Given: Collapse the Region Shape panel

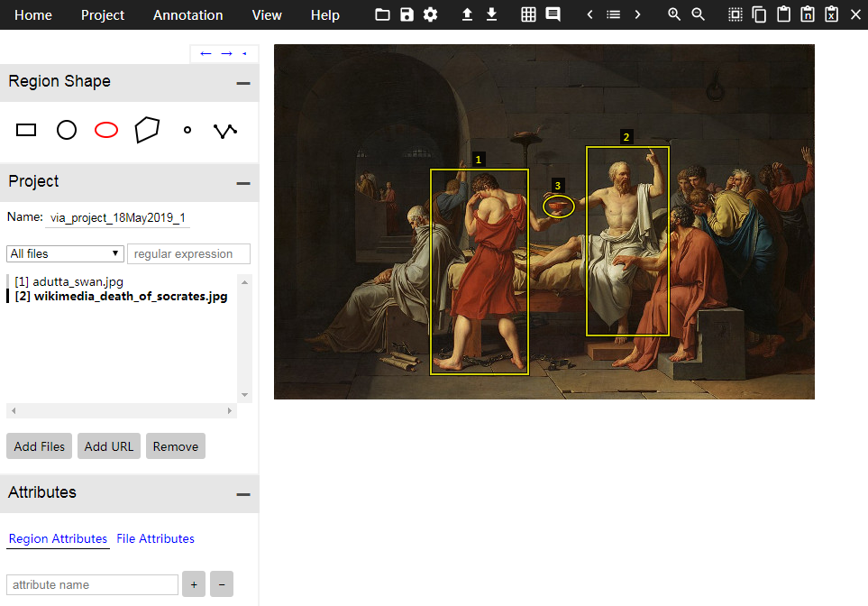Looking at the screenshot, I should pos(243,83).
